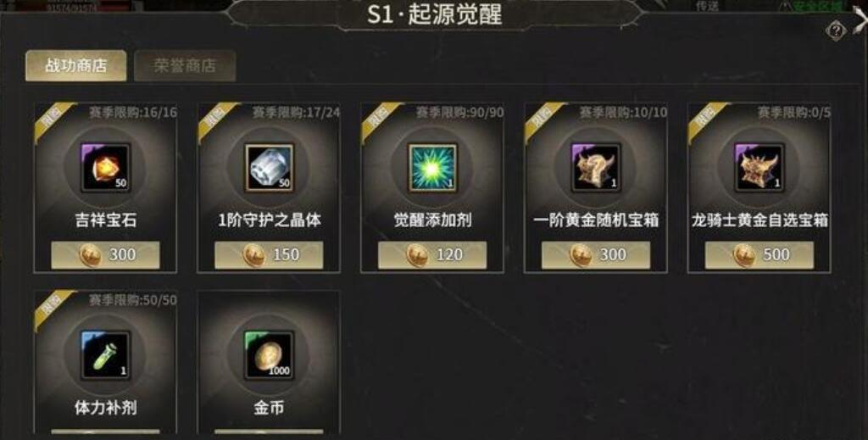Buy 龙骑士黄金自选宝箱 for 500 coins
This screenshot has height=440, width=868.
click(759, 254)
